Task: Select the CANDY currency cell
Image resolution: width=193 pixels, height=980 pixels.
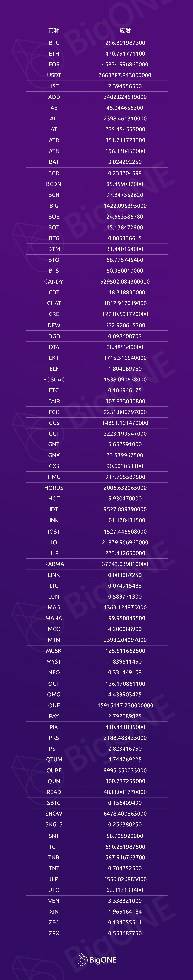Action: pyautogui.click(x=54, y=281)
